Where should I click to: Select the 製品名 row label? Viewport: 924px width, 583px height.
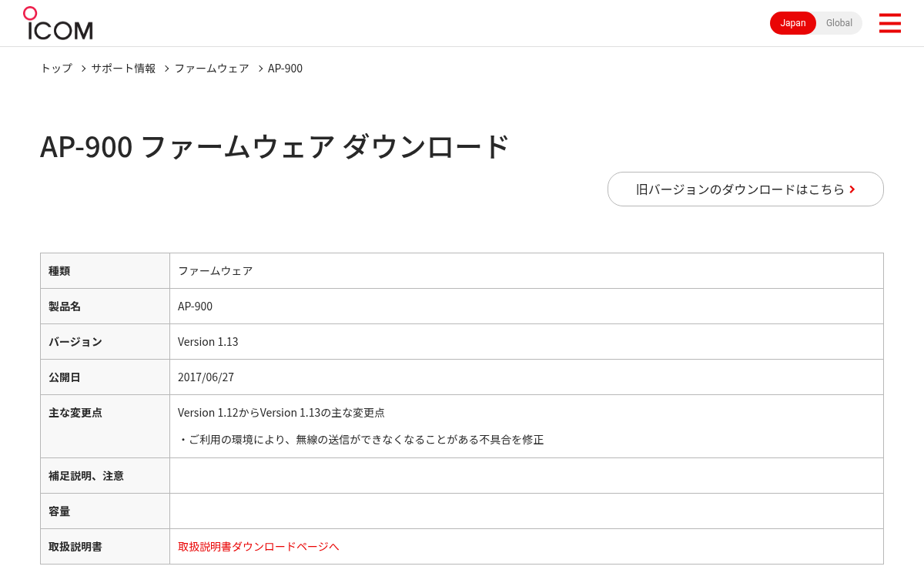[65, 307]
